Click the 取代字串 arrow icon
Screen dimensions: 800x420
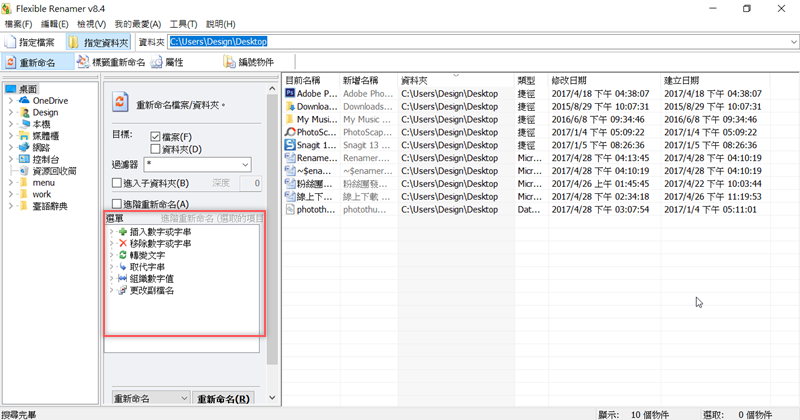tap(122, 267)
